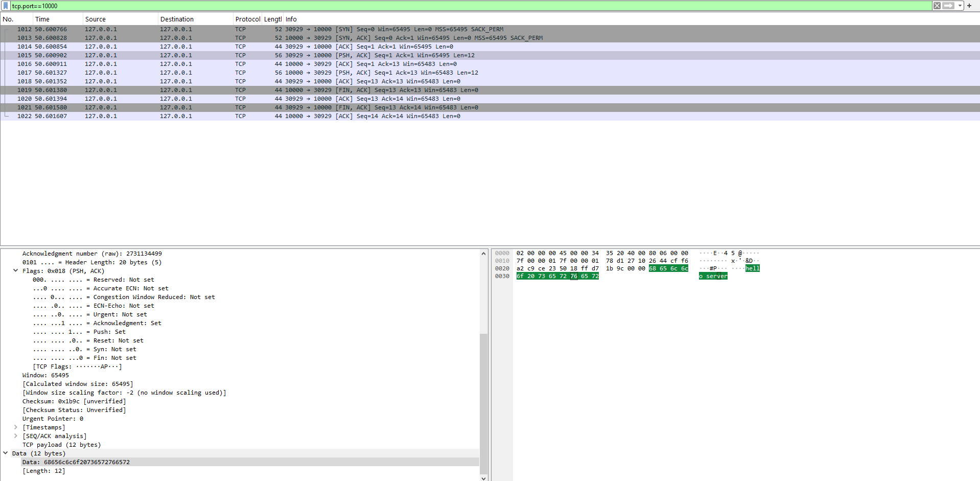980x481 pixels.
Task: Expand the [SEQ/ACK analysis] node
Action: pos(15,436)
